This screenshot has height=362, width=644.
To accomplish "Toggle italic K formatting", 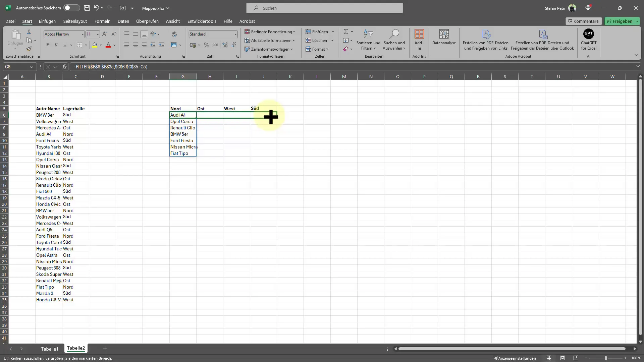I will 56,45.
